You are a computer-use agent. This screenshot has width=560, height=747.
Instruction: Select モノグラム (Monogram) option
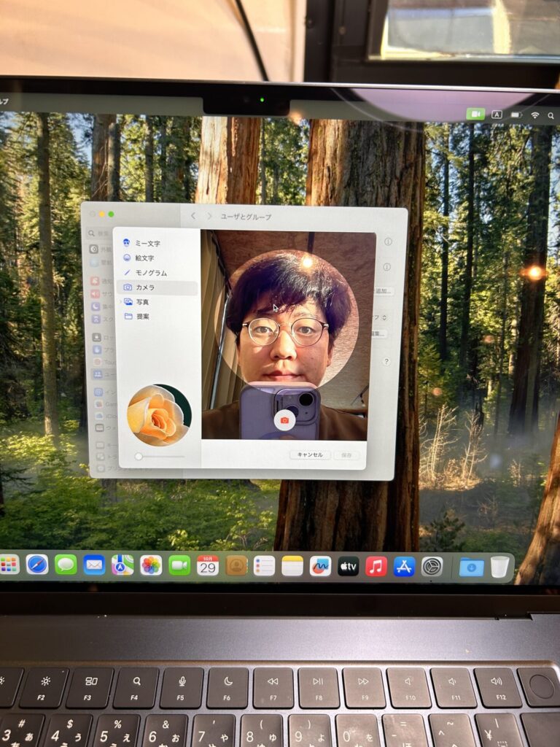150,272
